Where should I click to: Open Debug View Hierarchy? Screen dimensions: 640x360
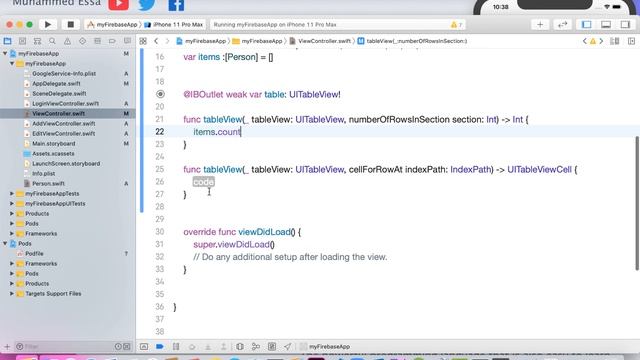pos(240,347)
